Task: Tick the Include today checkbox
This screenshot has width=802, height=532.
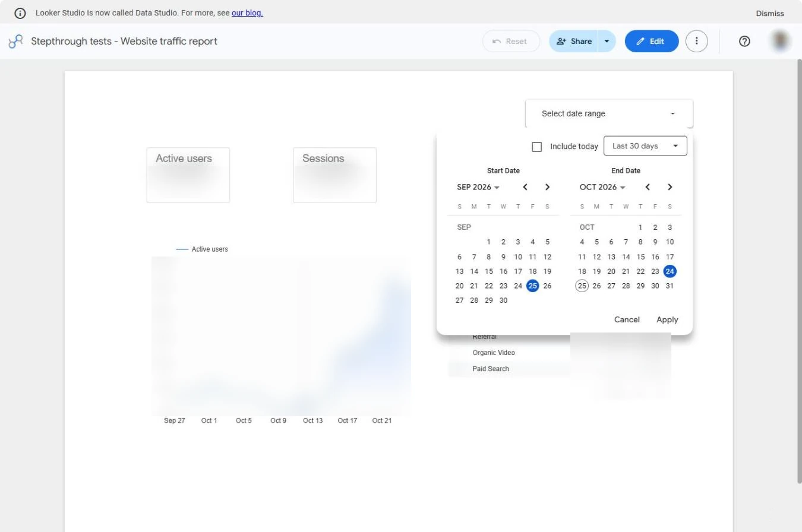Action: (x=537, y=147)
